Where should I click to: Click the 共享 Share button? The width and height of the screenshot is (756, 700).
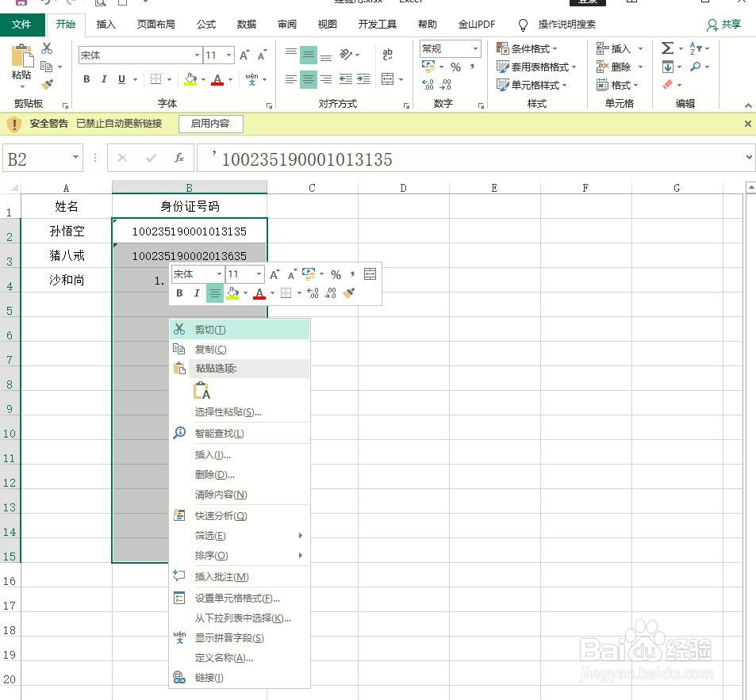(724, 24)
